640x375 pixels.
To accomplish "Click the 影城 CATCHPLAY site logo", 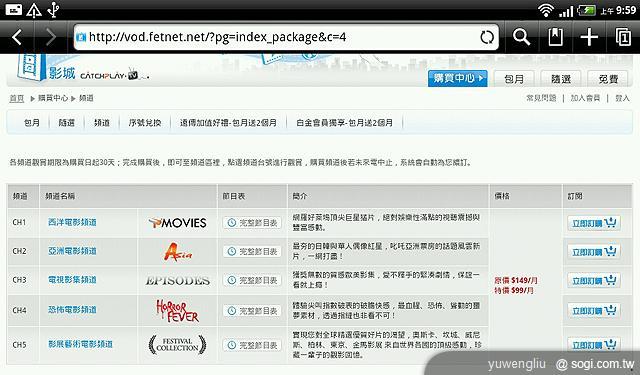I will pyautogui.click(x=83, y=69).
